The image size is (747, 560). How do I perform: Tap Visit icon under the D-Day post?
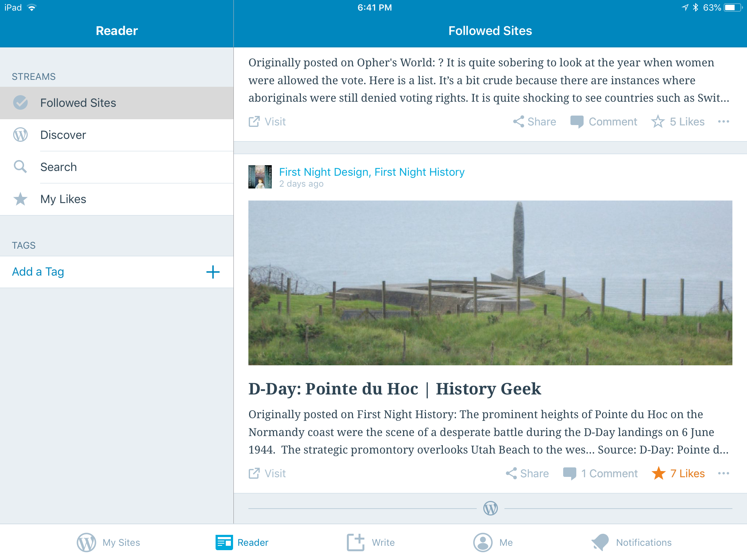(x=254, y=473)
